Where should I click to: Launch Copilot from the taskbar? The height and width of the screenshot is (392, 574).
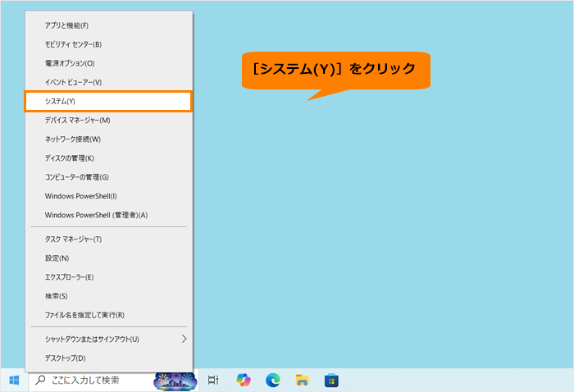[x=244, y=381]
